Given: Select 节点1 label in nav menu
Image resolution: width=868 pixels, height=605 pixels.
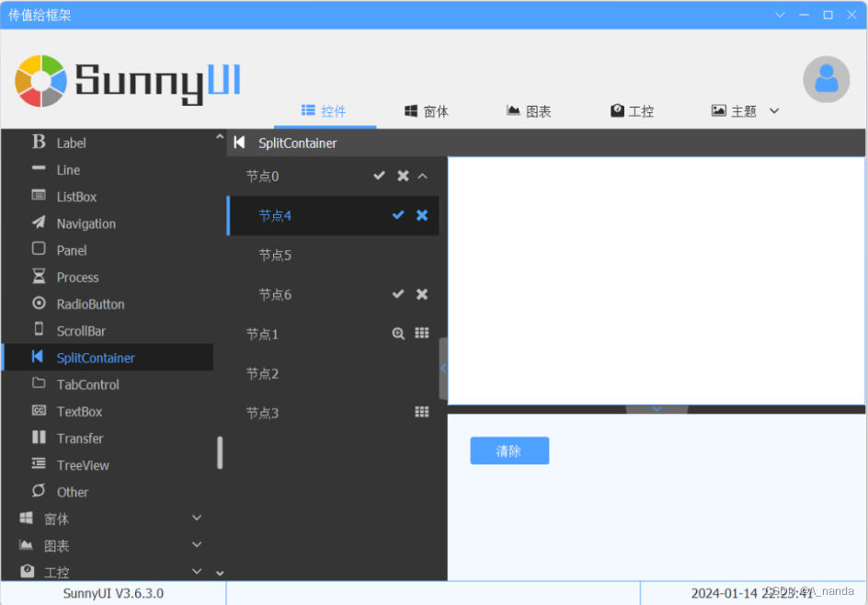Looking at the screenshot, I should (262, 334).
